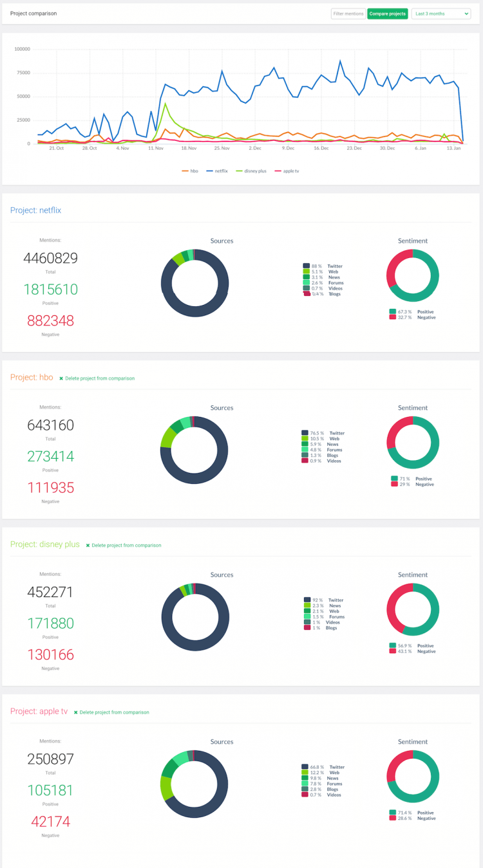Click Delete project from comparison for hbo
This screenshot has width=483, height=868.
click(x=100, y=378)
